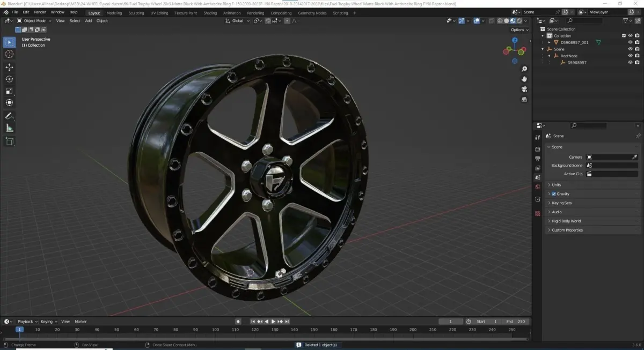Toggle auto keying record button

(x=238, y=322)
